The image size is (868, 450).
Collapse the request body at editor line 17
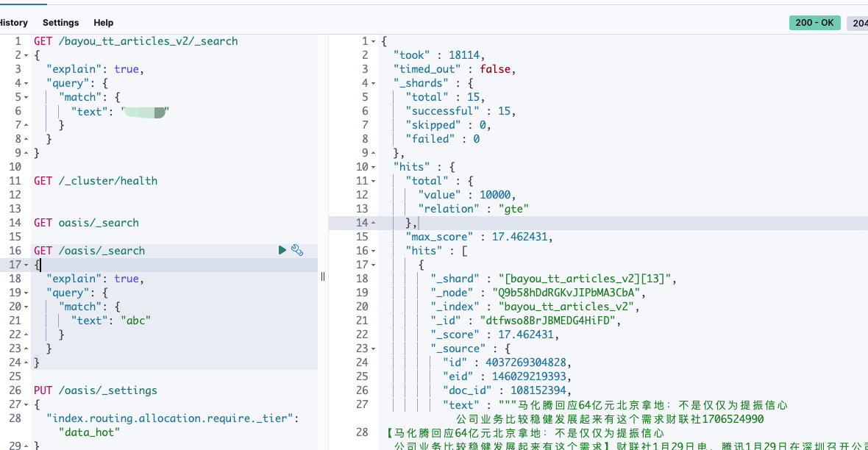pyautogui.click(x=26, y=265)
